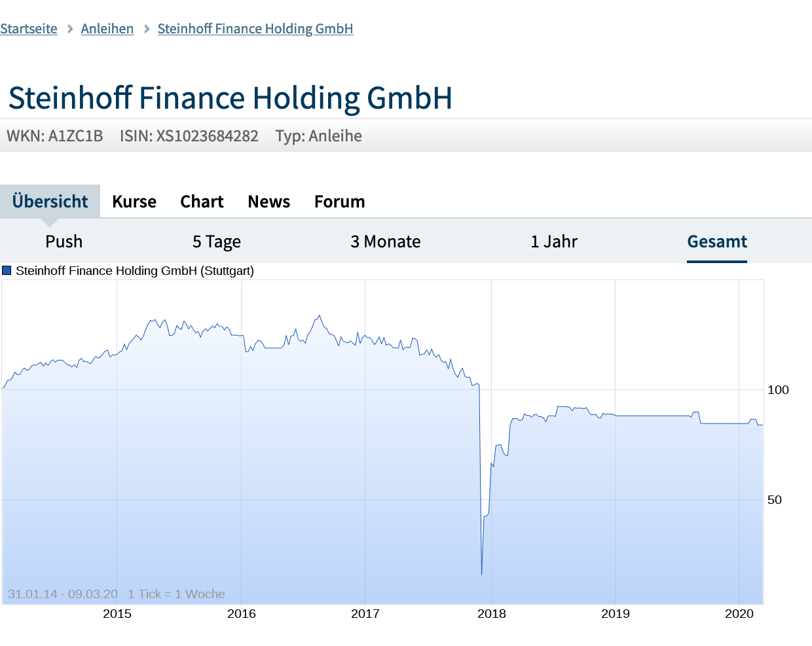Navigate to the Startseite breadcrumb link

(29, 29)
